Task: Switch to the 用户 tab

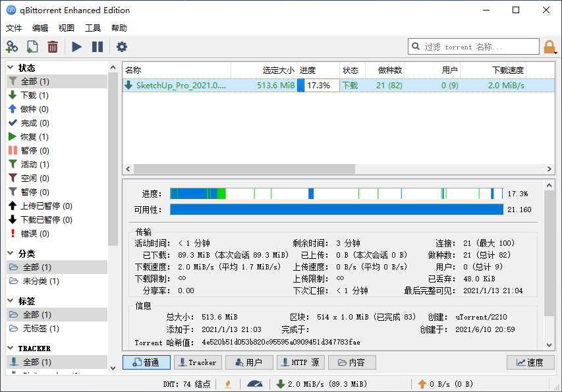Action: 249,362
